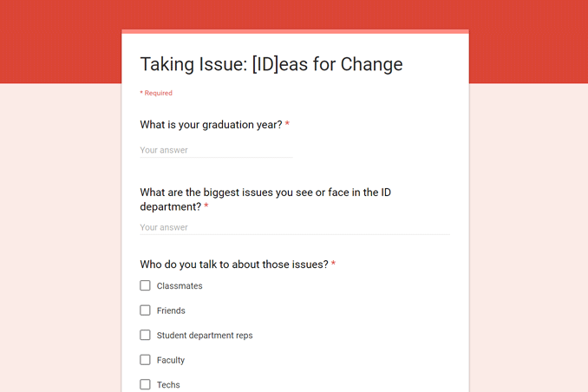Click the 'Student department reps' label text
The width and height of the screenshot is (588, 392).
205,336
